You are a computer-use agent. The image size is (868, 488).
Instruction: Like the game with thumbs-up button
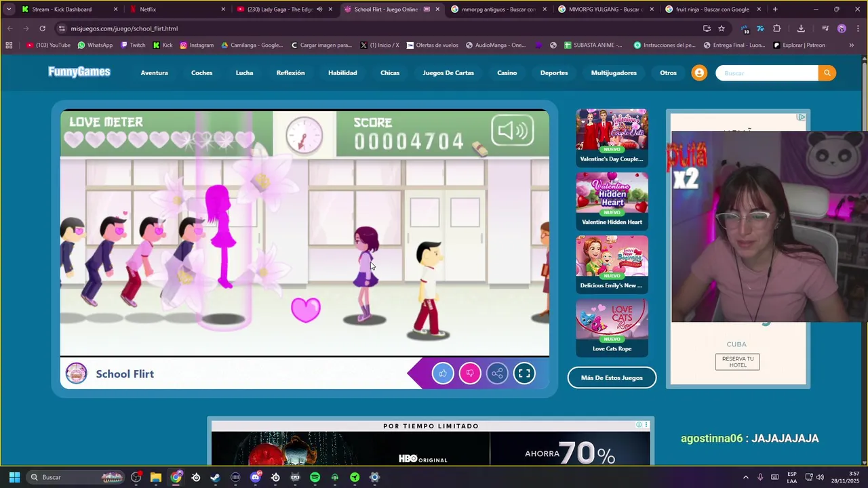443,373
